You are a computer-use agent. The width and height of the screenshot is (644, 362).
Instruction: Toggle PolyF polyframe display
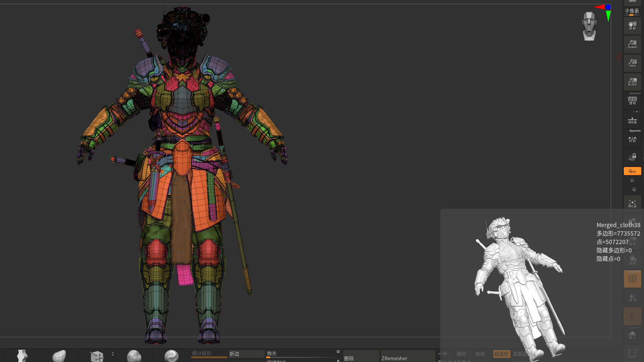632,279
